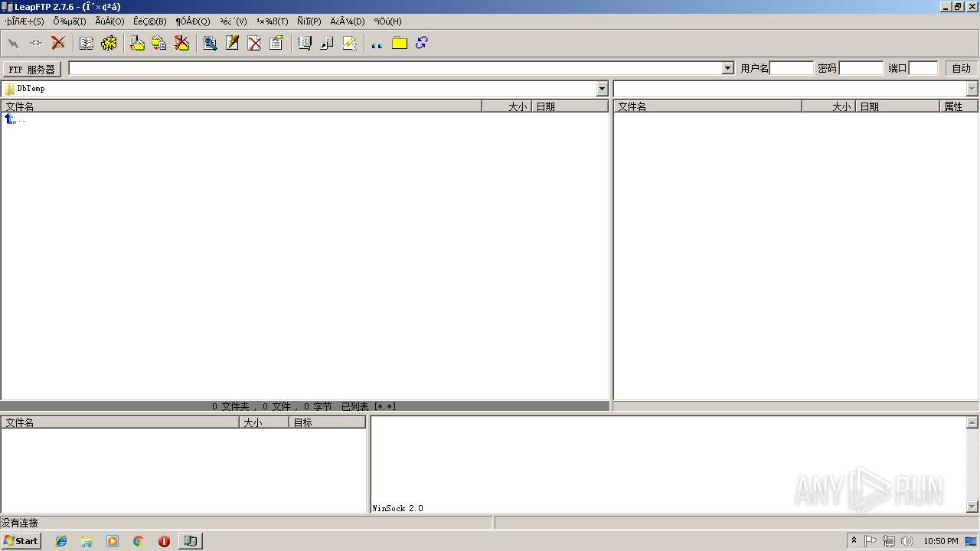Screen dimensions: 980x551
Task: Open the (B) bookmarks menu
Action: click(x=149, y=21)
